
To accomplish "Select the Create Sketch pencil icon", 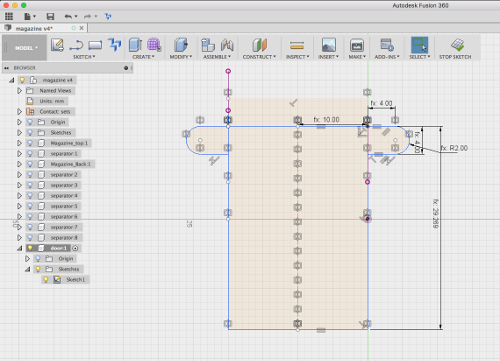I will (x=57, y=45).
